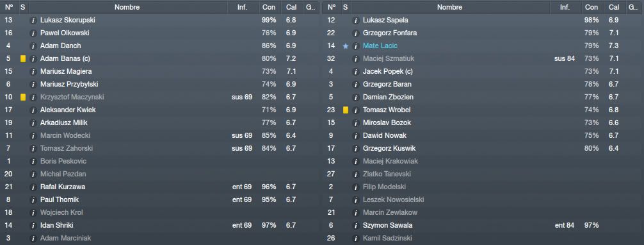Click yellow card icon for Krzysztof Maczynski
Image resolution: width=644 pixels, height=245 pixels.
[23, 97]
